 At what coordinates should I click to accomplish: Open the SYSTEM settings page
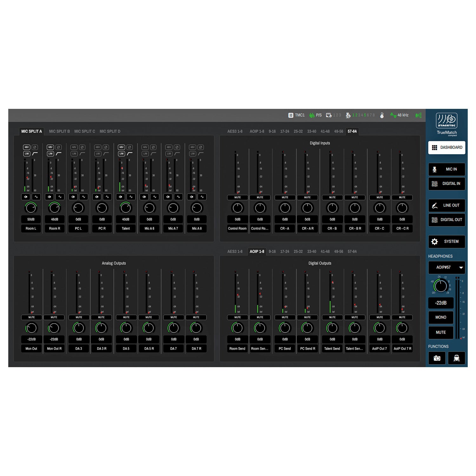pyautogui.click(x=447, y=241)
